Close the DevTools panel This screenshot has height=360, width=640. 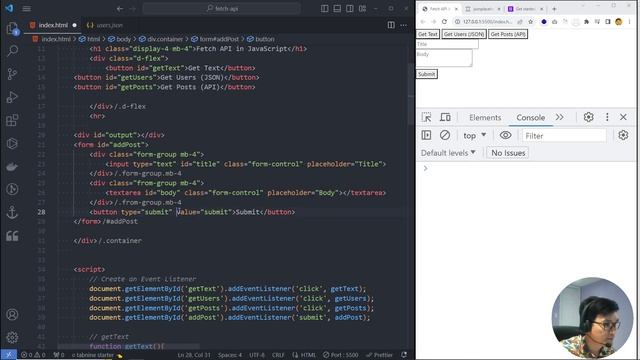[x=623, y=117]
